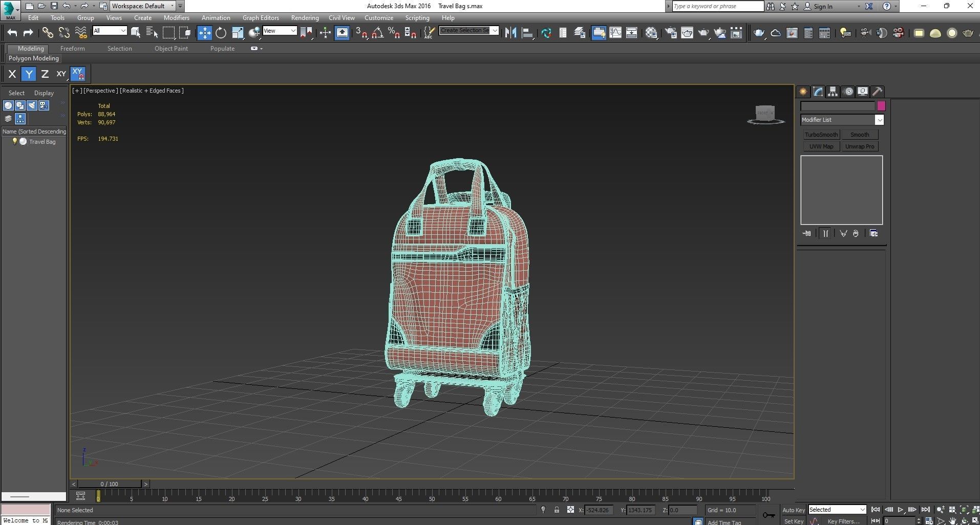Click the Undo arrow icon
The image size is (980, 525).
(12, 33)
